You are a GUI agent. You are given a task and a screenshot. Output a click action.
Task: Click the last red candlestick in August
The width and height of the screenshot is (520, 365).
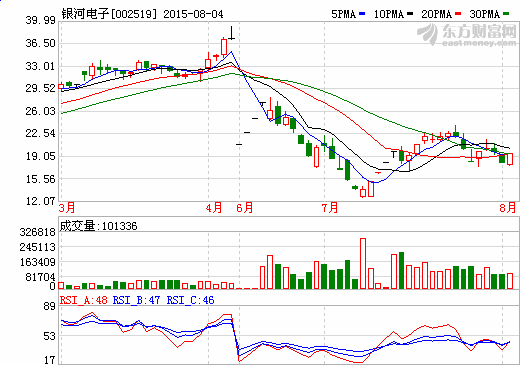pyautogui.click(x=510, y=159)
